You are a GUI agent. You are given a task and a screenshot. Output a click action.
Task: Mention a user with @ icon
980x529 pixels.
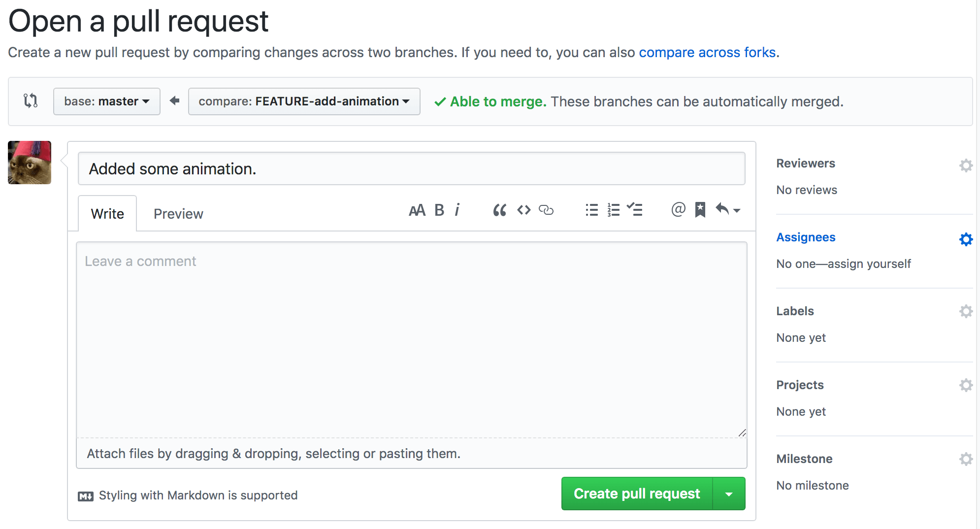point(678,210)
